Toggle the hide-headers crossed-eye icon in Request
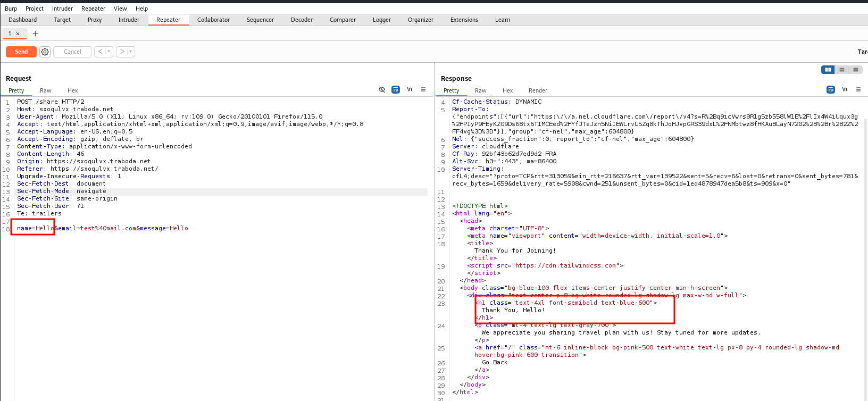The width and height of the screenshot is (868, 401). pyautogui.click(x=382, y=89)
